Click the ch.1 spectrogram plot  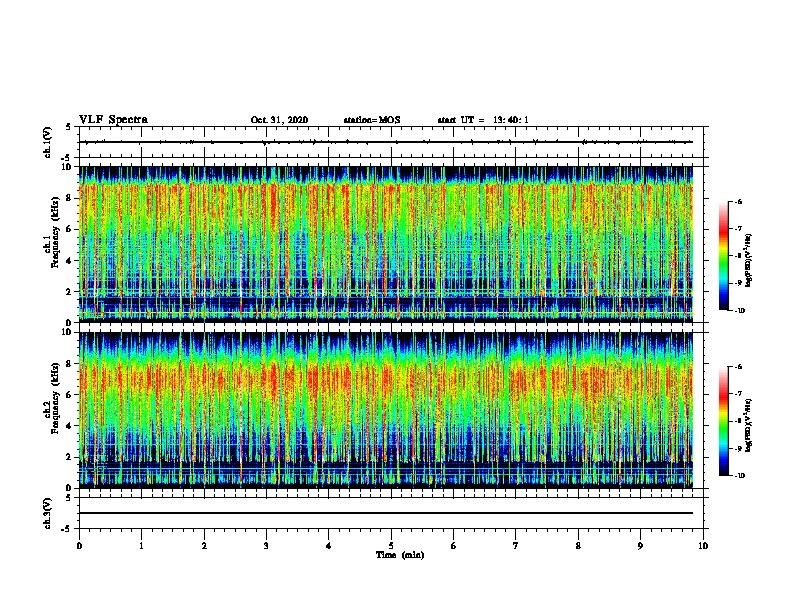pos(386,244)
